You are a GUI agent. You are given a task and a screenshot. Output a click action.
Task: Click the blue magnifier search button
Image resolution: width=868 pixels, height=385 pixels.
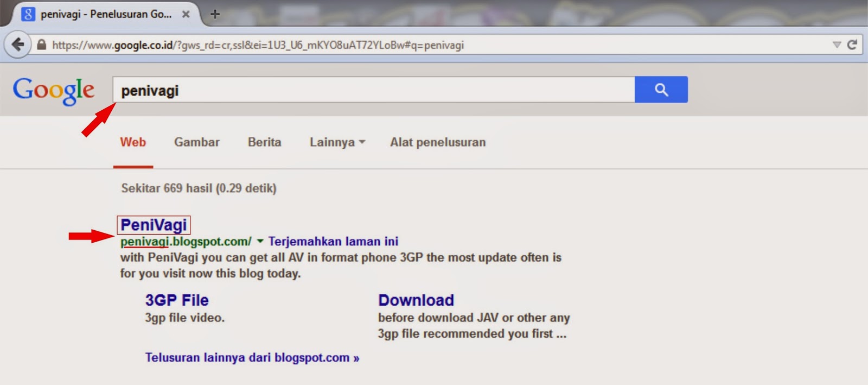(x=661, y=90)
